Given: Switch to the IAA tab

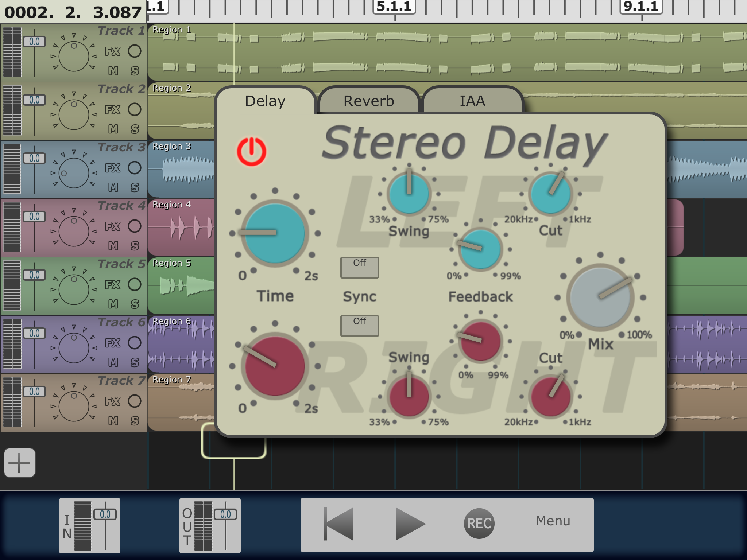Looking at the screenshot, I should 472,101.
